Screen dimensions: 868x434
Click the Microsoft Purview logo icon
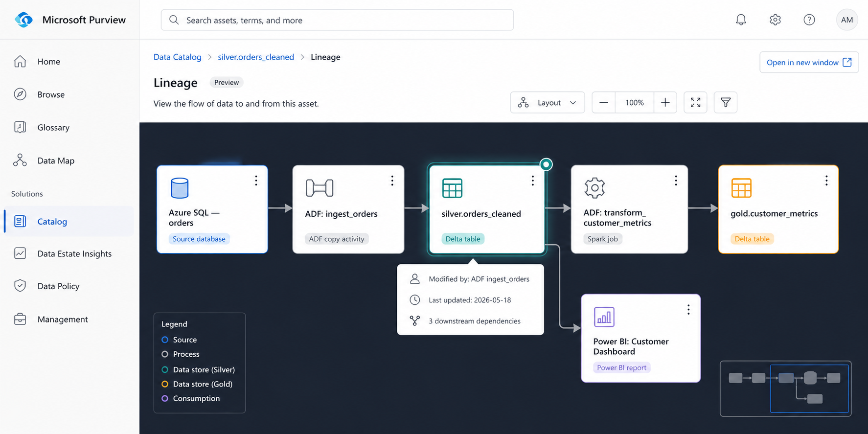pos(23,20)
